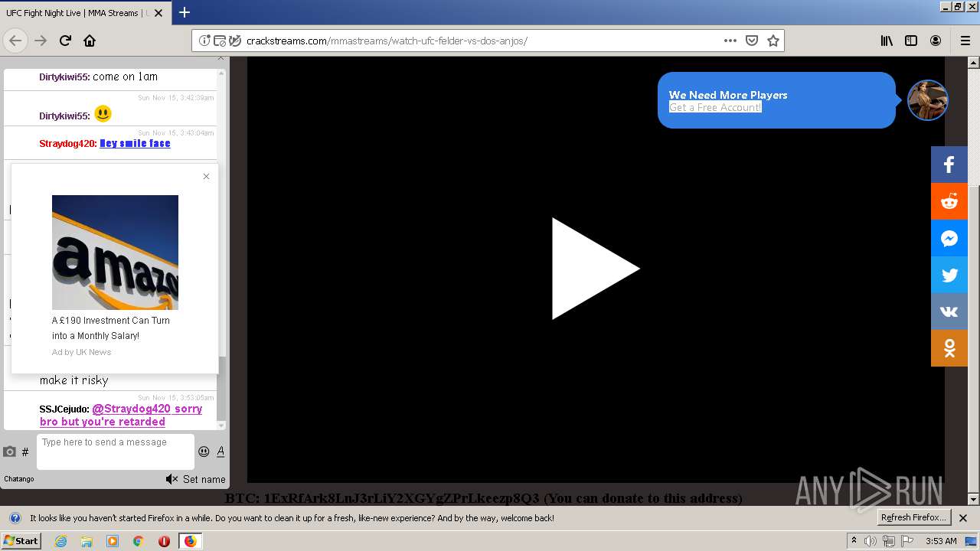Share on Twitter

coord(949,275)
